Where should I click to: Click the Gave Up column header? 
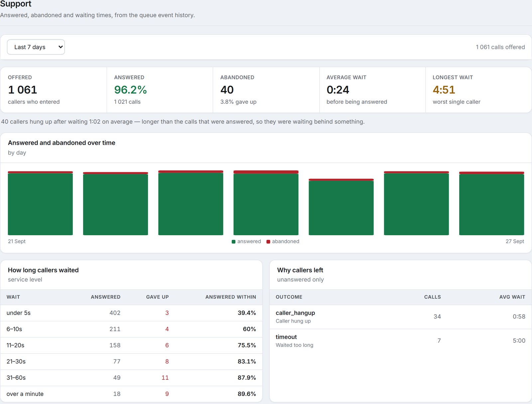click(157, 297)
